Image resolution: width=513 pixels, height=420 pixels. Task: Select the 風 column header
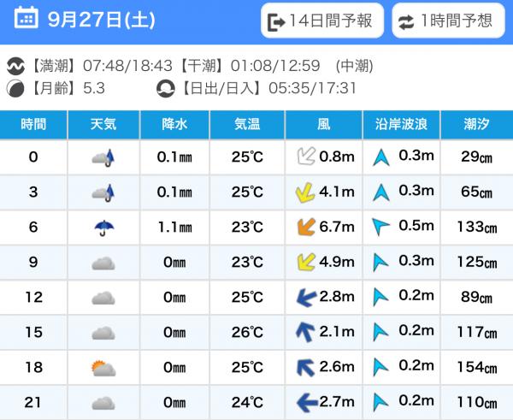pos(323,123)
